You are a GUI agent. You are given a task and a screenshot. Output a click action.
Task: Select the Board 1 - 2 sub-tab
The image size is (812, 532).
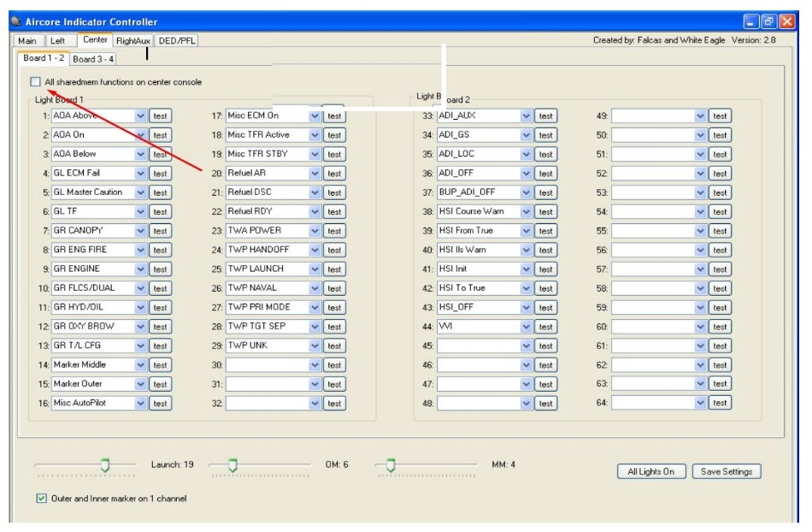click(x=44, y=57)
